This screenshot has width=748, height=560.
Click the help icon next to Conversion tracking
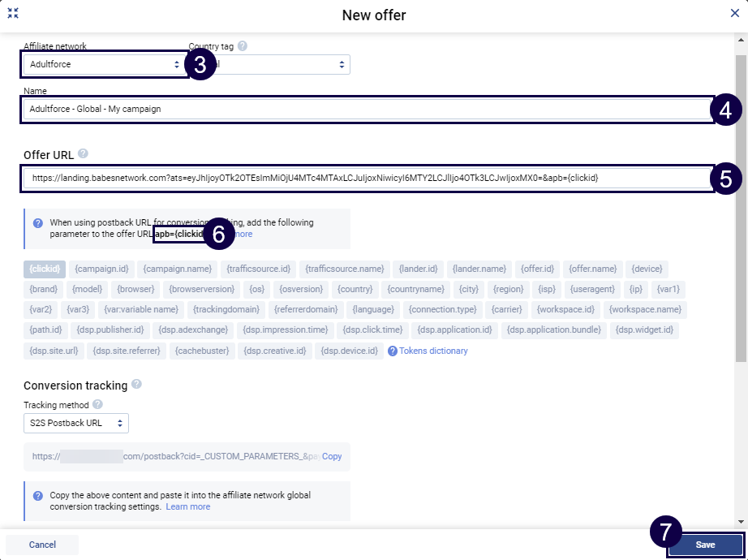[x=136, y=385]
